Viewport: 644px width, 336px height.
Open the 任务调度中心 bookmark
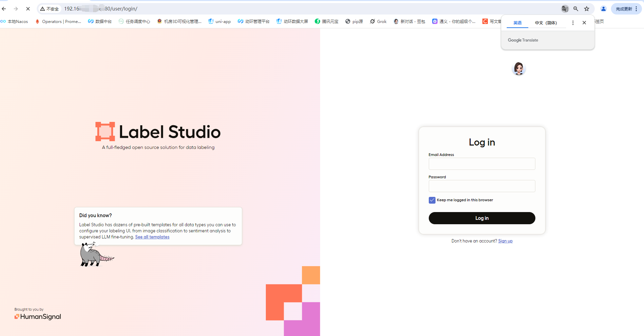(x=134, y=21)
